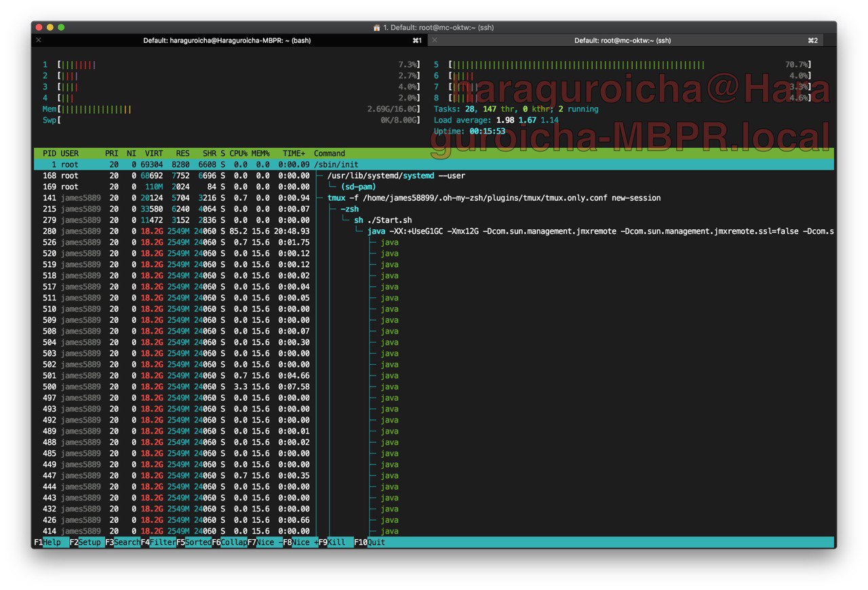868x590 pixels.
Task: Select the java thread with PID 504
Action: (x=434, y=342)
